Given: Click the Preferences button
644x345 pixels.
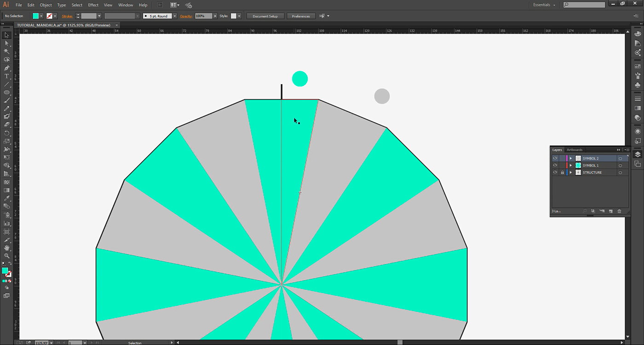Looking at the screenshot, I should 301,16.
